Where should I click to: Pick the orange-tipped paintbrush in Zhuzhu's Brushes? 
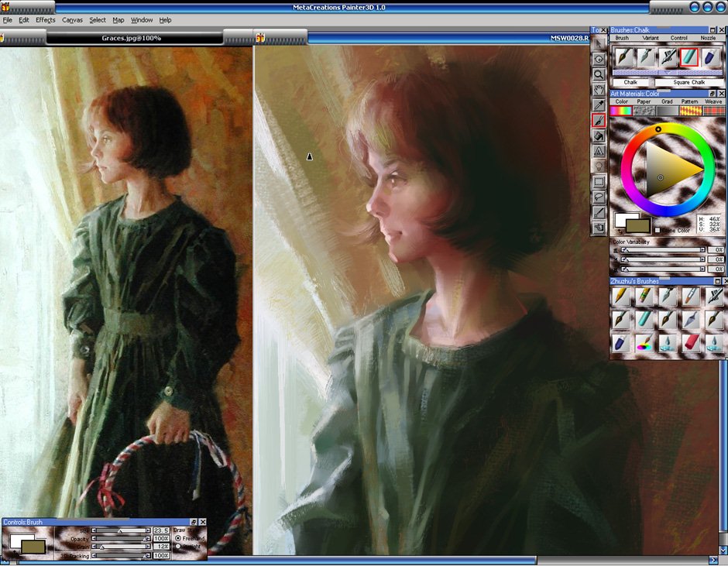(x=690, y=297)
